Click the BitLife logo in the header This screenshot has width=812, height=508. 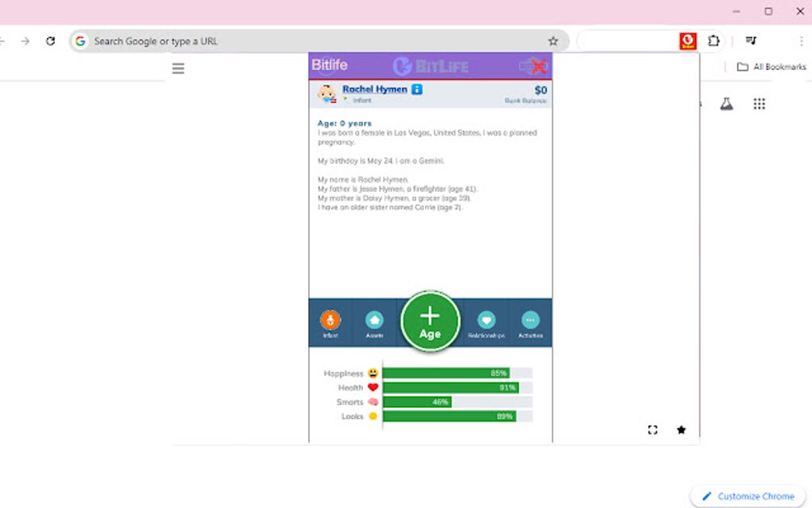coord(434,66)
